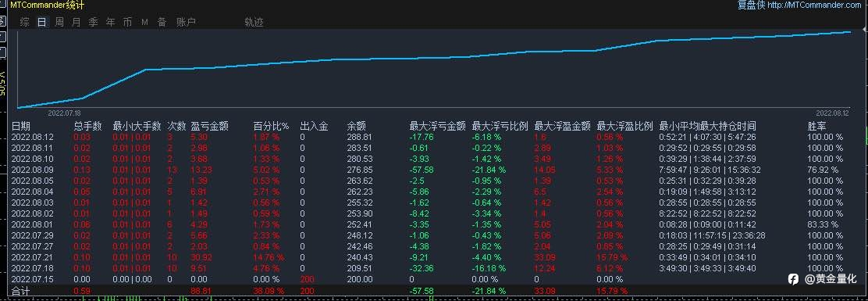Click the 13.23 profit amount cell
Screen dimensions: 868x301
(x=201, y=170)
